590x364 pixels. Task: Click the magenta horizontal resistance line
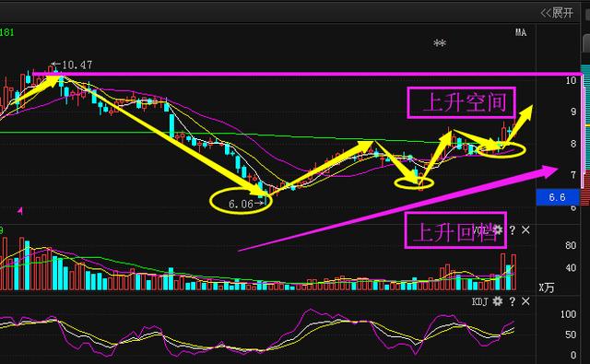308,74
